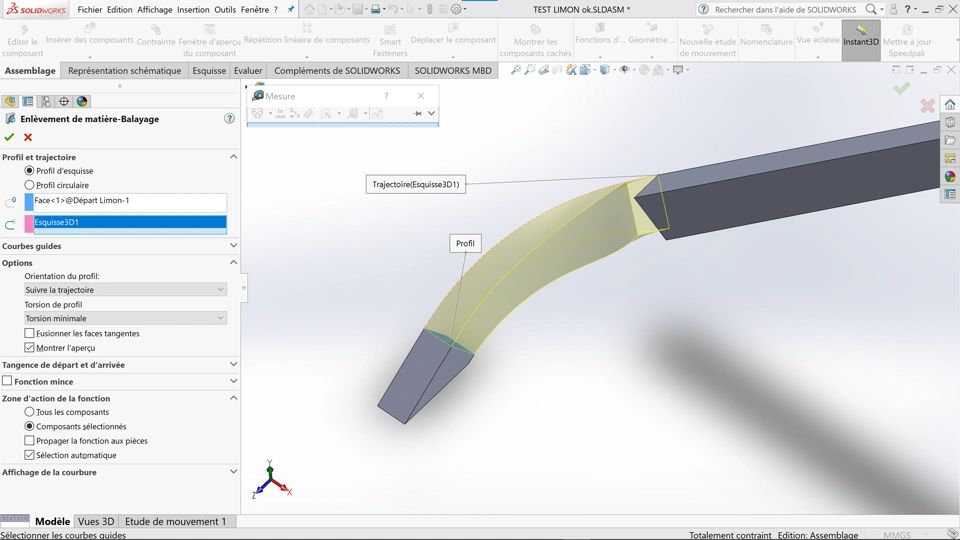This screenshot has height=540, width=960.
Task: Click the print icon in quick access toolbar
Action: [x=375, y=9]
